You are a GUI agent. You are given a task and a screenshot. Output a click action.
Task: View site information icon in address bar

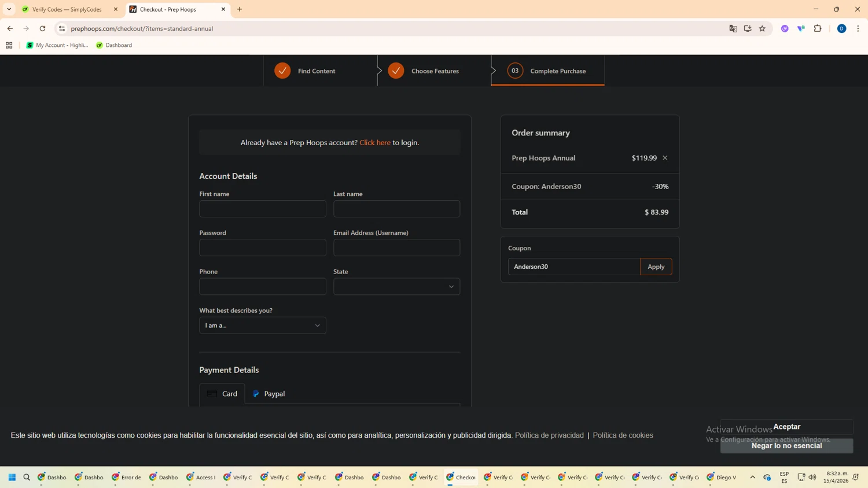point(62,28)
